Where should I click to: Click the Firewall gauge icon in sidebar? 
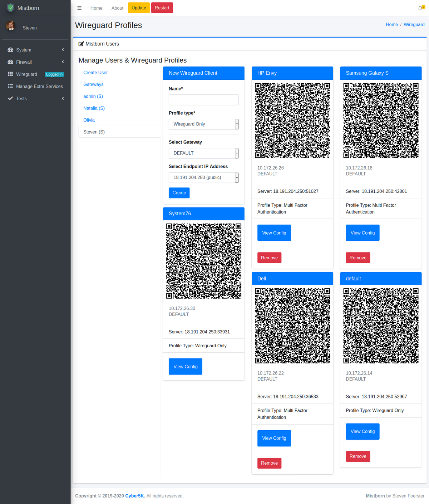point(10,62)
